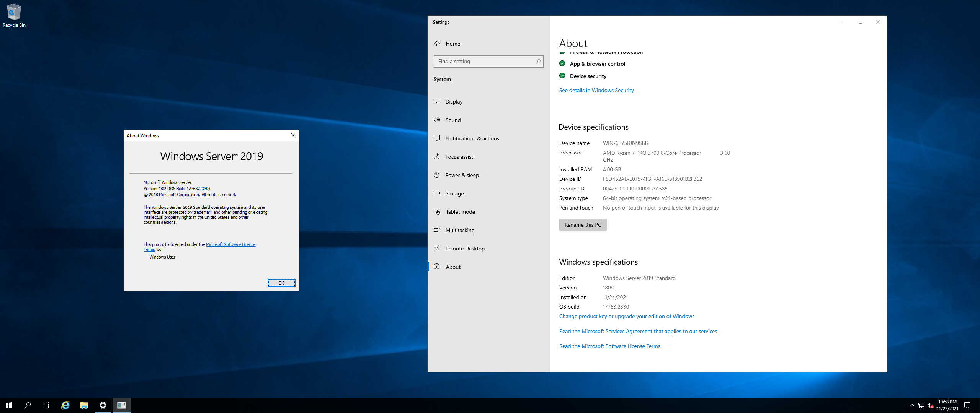Launch Internet Explorer from the taskbar

65,405
